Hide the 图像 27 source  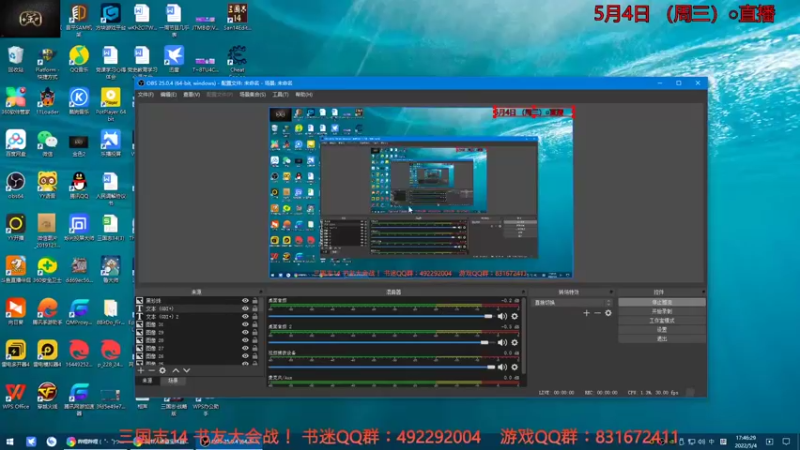click(245, 348)
